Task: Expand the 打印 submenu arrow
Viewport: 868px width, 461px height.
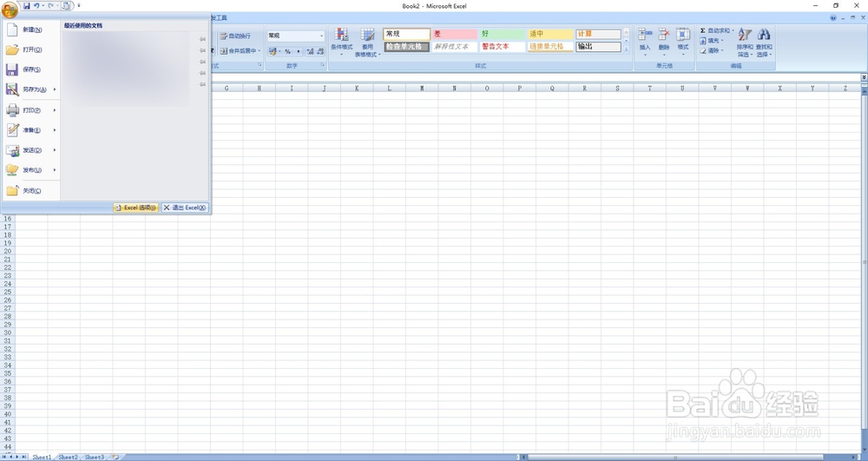Action: (x=55, y=110)
